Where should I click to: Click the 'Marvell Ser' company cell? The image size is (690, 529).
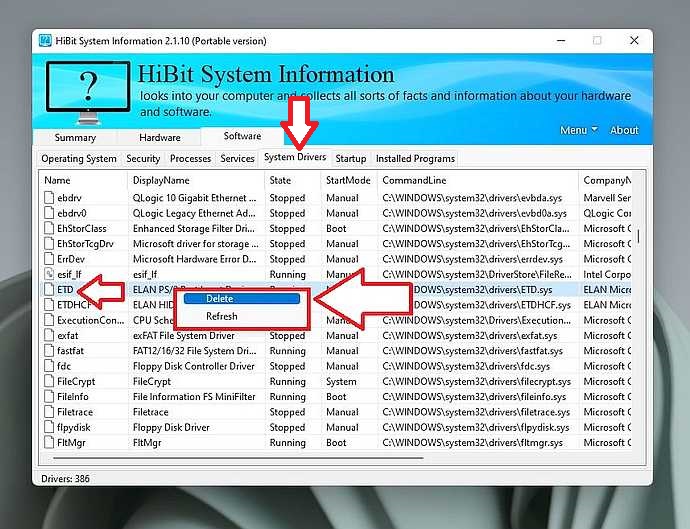tap(607, 198)
